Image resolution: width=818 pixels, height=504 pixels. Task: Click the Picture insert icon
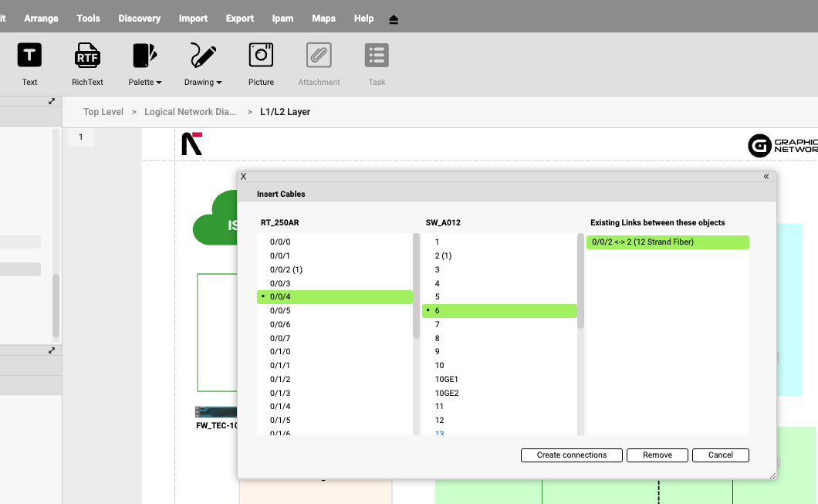261,56
